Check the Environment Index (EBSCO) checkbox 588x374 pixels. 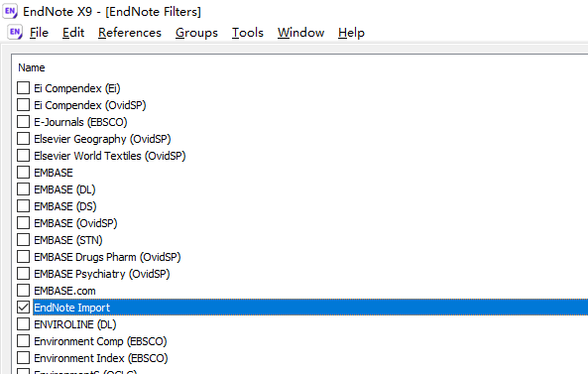click(x=23, y=358)
